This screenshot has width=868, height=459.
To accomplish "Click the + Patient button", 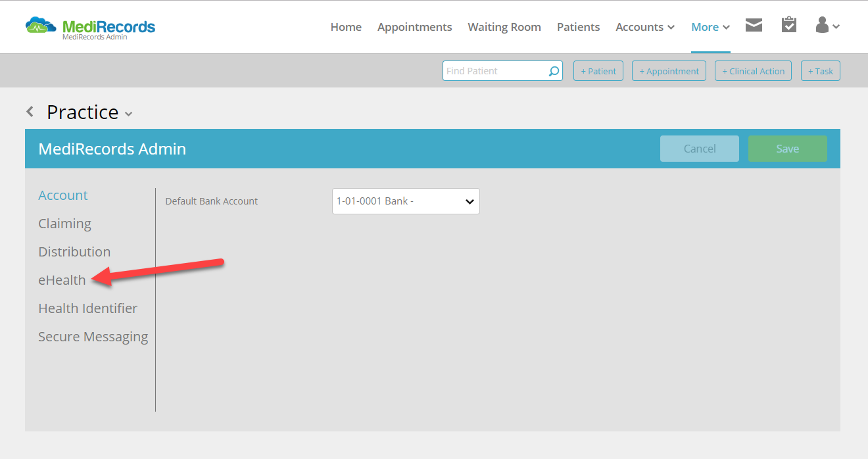I will point(598,71).
